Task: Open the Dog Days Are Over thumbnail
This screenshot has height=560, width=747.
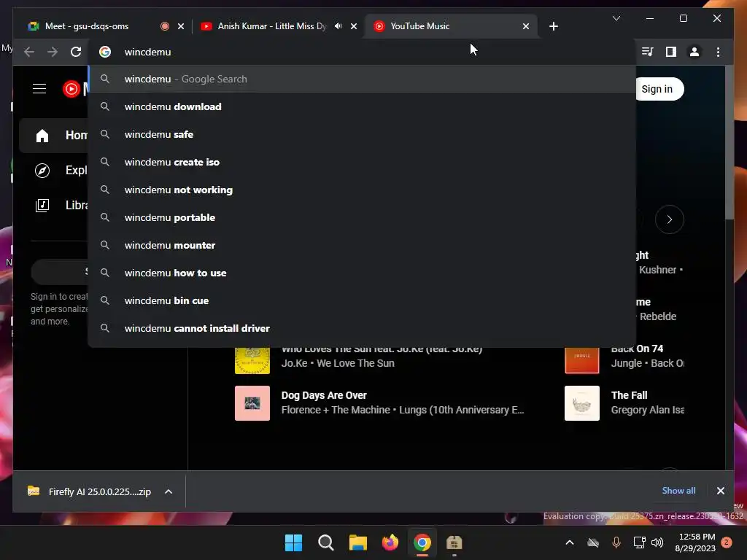Action: (x=252, y=402)
